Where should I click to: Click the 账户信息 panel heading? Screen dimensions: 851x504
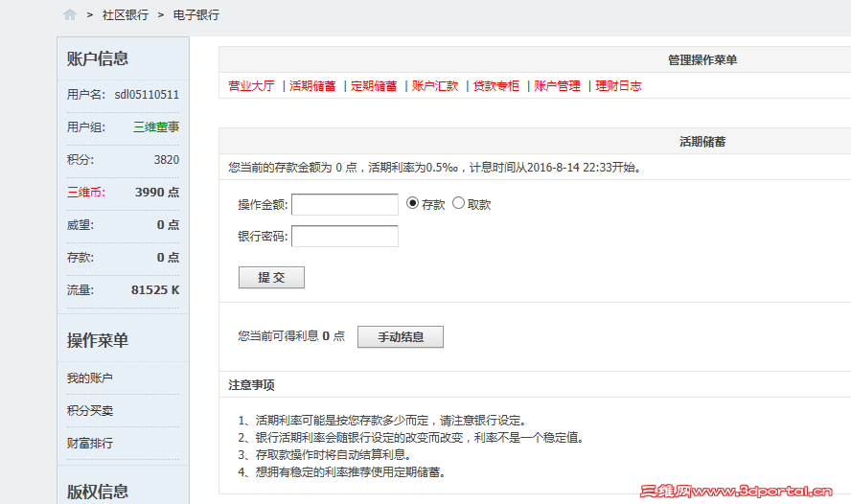point(98,58)
